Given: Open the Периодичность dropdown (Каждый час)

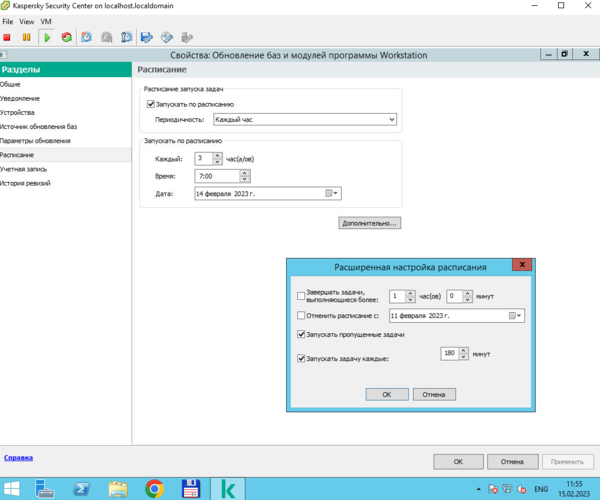Looking at the screenshot, I should pyautogui.click(x=305, y=119).
